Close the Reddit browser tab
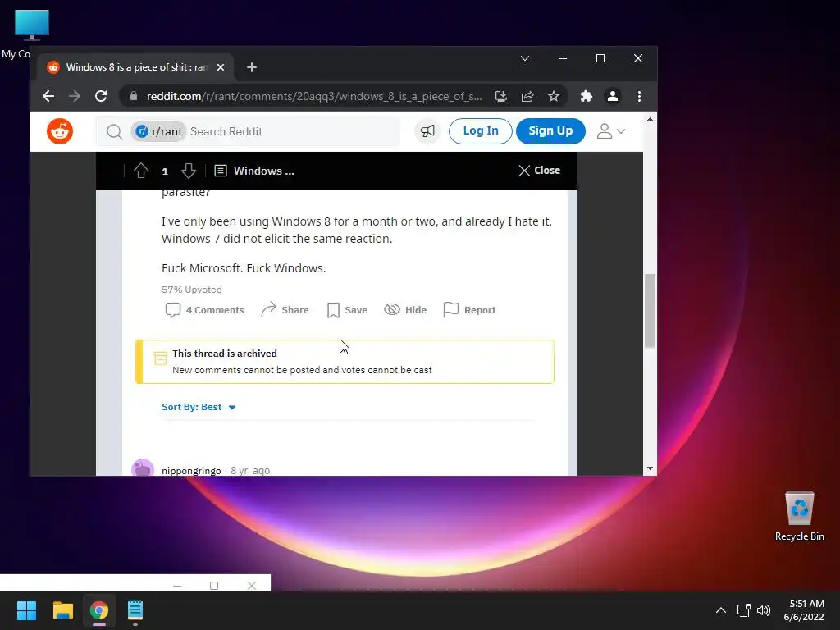The width and height of the screenshot is (840, 630). [x=220, y=67]
